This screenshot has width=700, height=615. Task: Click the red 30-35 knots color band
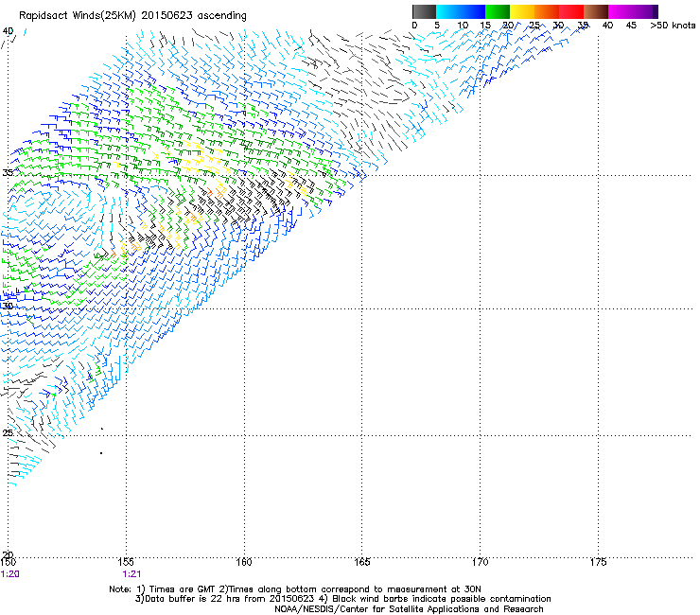(x=571, y=11)
